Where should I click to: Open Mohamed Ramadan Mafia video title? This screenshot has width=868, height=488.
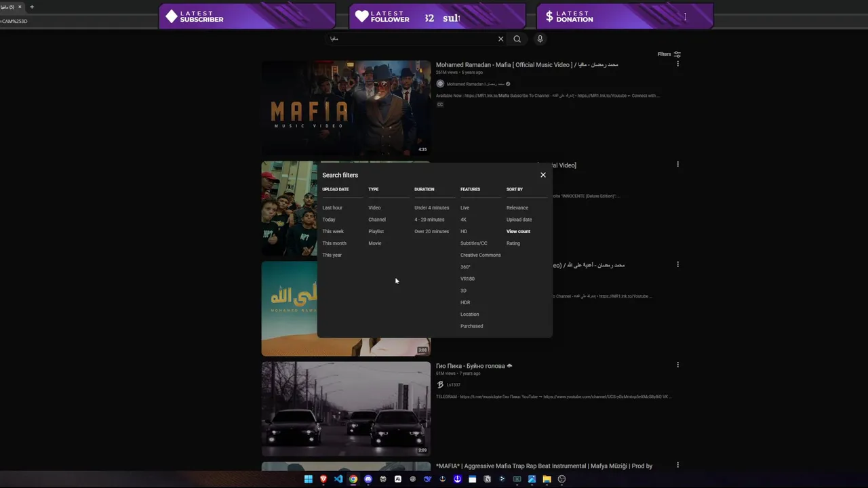[527, 64]
